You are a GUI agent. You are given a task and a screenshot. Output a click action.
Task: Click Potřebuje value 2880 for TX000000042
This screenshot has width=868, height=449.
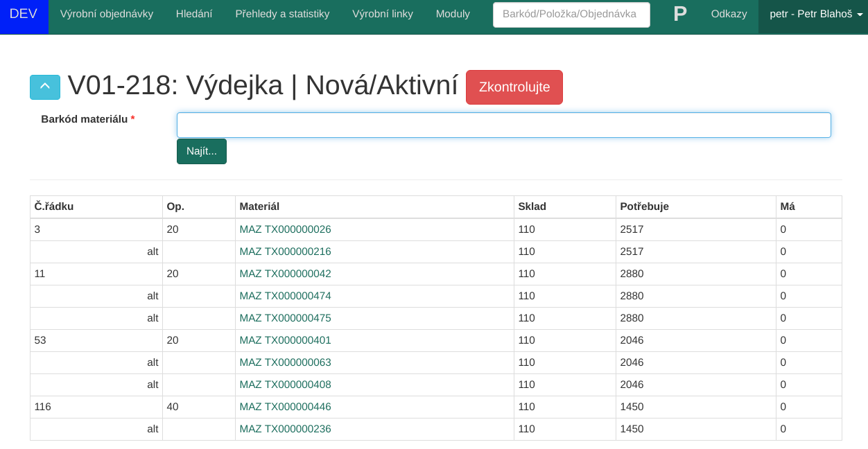point(632,274)
